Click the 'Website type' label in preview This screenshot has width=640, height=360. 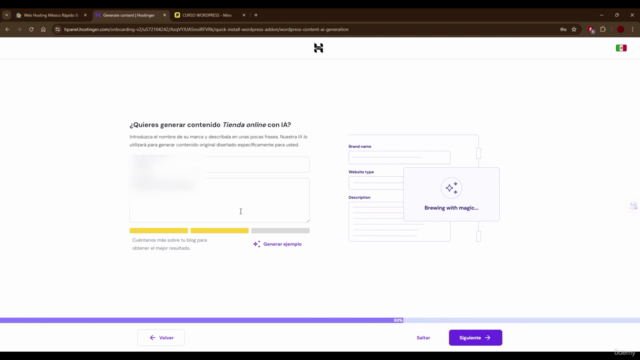coord(361,172)
